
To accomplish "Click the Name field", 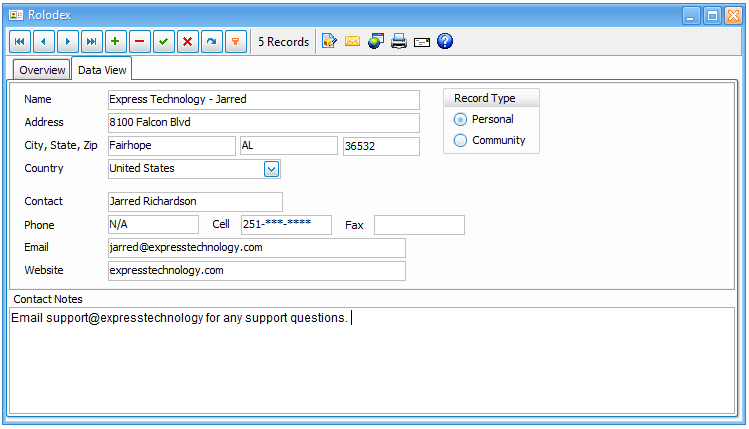I will (x=264, y=100).
